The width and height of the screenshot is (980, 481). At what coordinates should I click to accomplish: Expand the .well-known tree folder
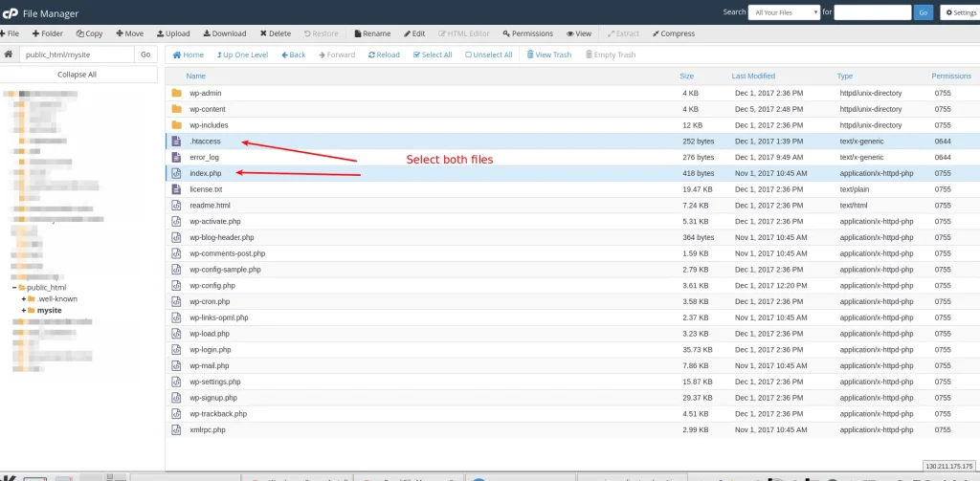tap(22, 299)
